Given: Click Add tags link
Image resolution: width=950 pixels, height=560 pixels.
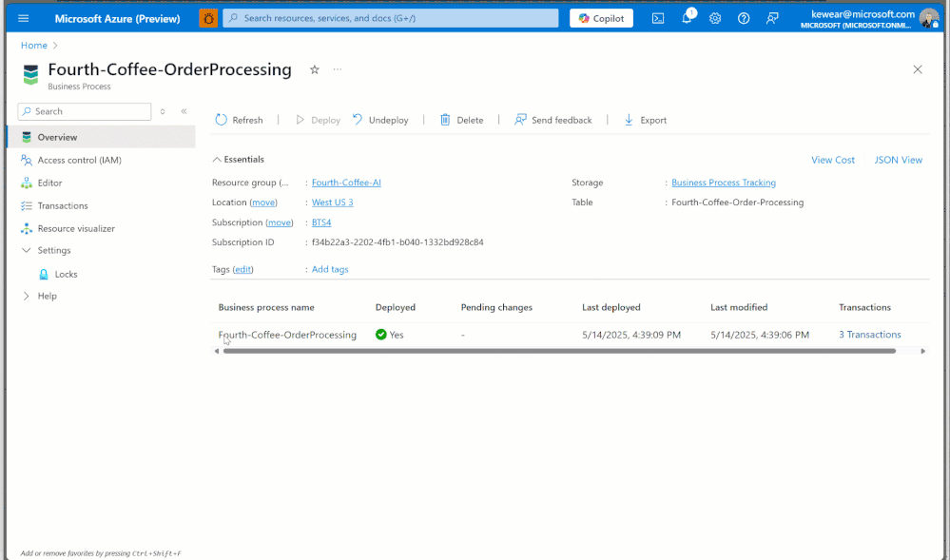Looking at the screenshot, I should 330,269.
